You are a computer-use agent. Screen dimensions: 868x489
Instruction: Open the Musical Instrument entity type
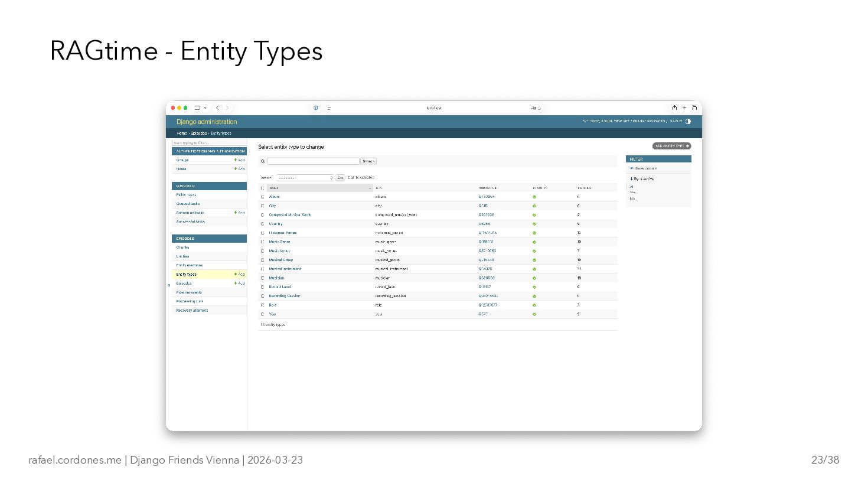tap(285, 269)
